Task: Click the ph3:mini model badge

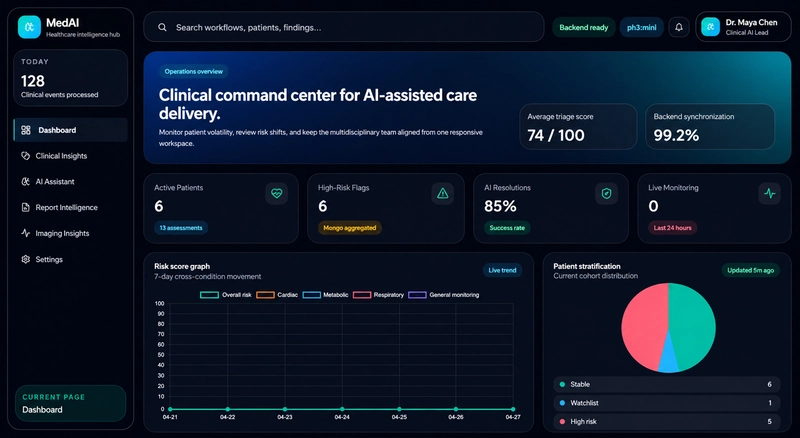Action: [641, 28]
